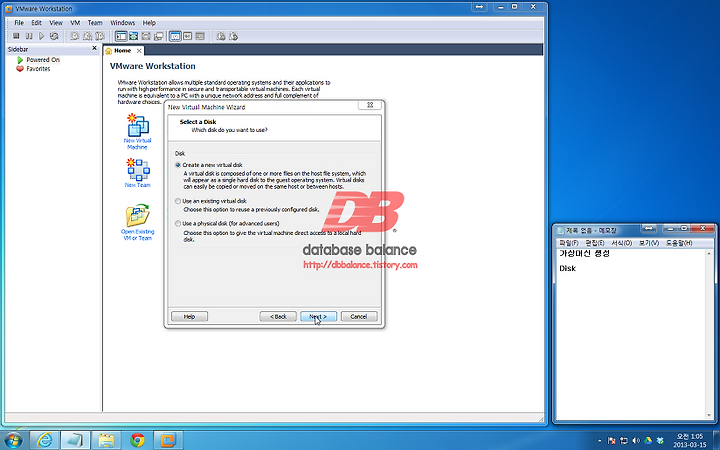Viewport: 720px width, 450px height.
Task: Open the Edit menu in VMware
Action: [36, 22]
